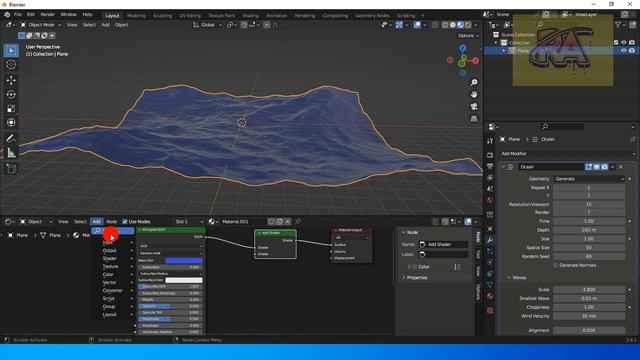Click the Wind Velocity value field
The height and width of the screenshot is (360, 640).
click(589, 316)
